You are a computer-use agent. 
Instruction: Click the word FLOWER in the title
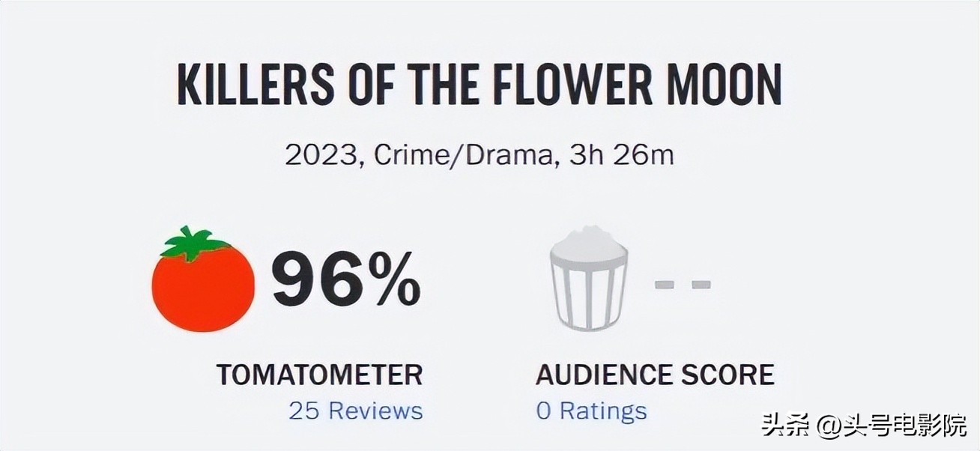tap(565, 86)
